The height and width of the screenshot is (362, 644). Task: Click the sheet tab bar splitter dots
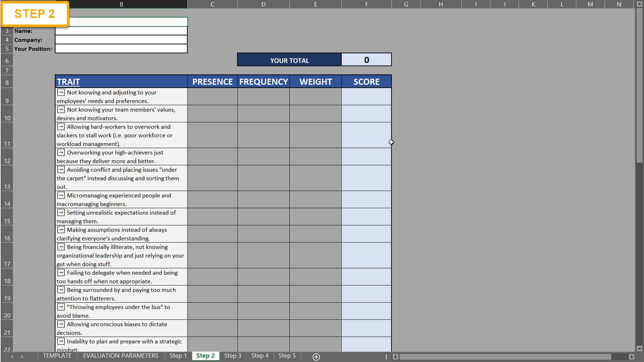pos(386,357)
